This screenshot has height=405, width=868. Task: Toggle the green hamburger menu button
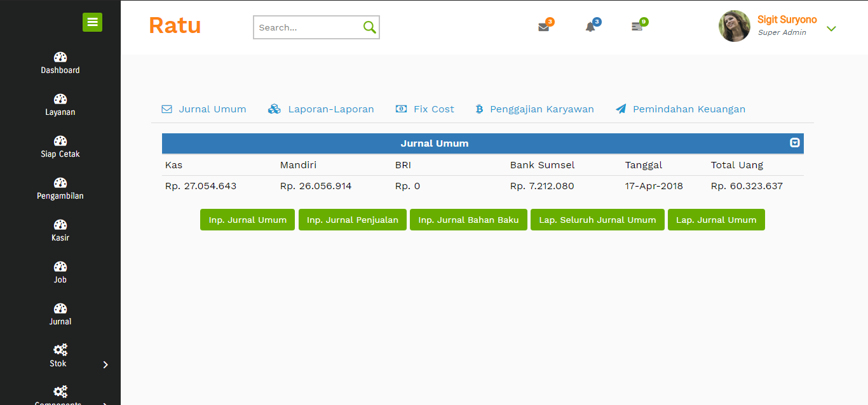click(x=92, y=22)
